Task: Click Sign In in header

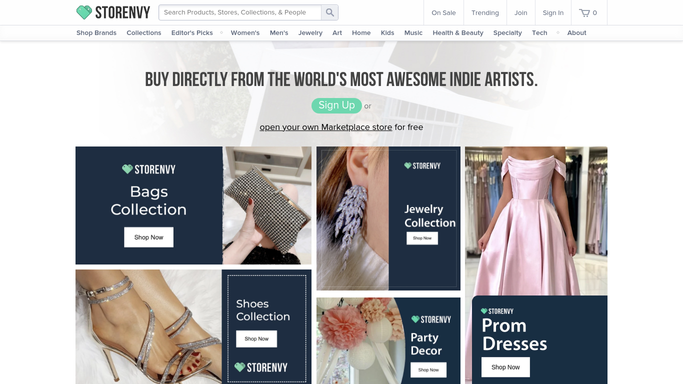Action: coord(553,13)
